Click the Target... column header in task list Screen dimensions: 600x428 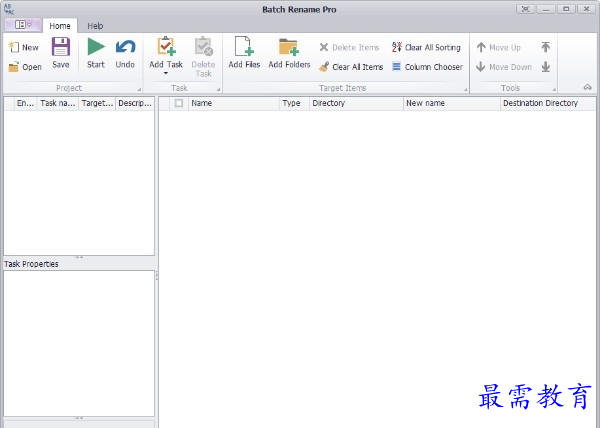[97, 103]
